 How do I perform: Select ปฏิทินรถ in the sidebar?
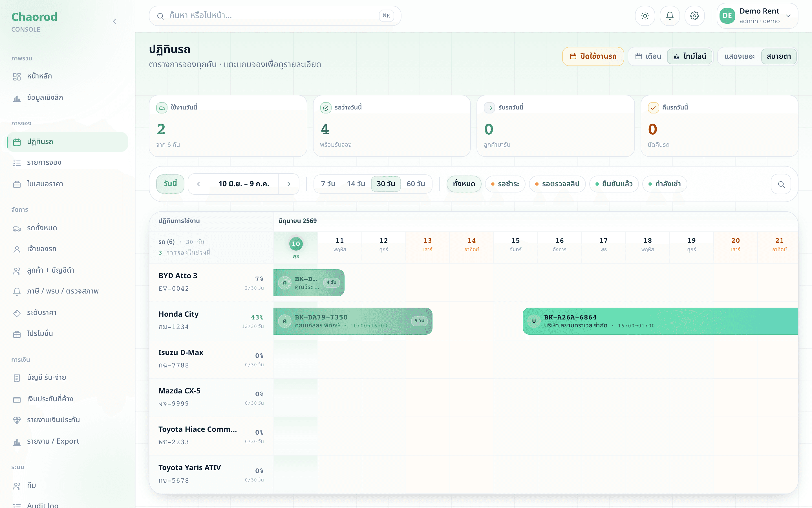pos(67,142)
